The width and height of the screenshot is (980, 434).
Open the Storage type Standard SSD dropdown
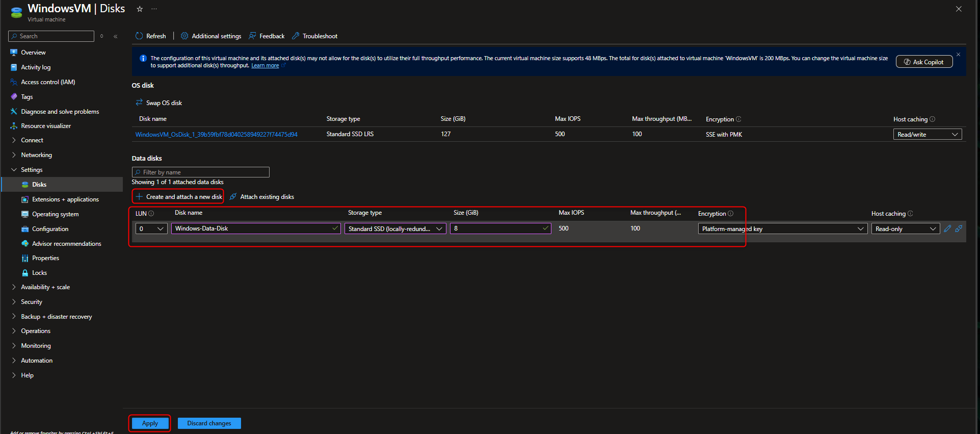click(395, 228)
